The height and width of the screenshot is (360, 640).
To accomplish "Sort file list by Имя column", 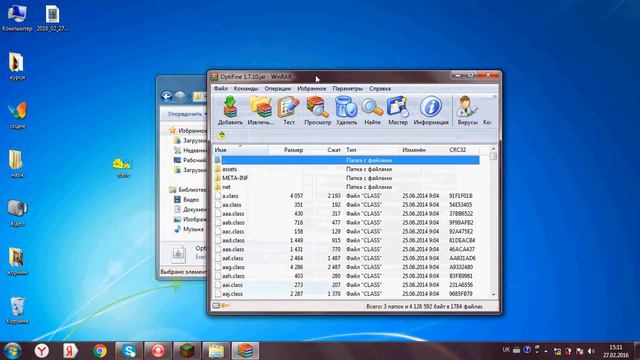I will point(240,150).
